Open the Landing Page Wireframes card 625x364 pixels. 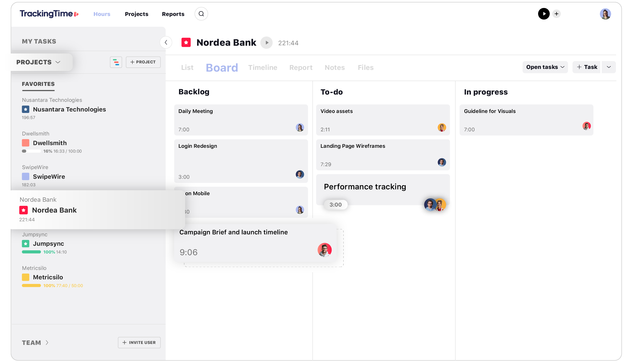coord(383,155)
